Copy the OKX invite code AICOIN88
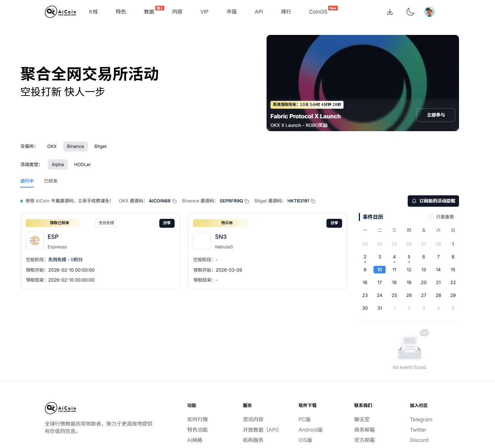Screen dimensions: 495x448 (174, 201)
